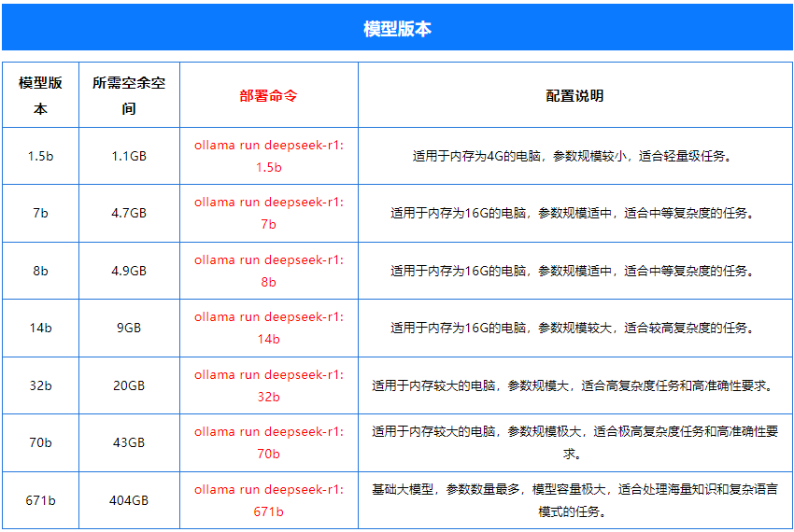Click description starting with 基础大模型
The image size is (794, 532).
(574, 500)
